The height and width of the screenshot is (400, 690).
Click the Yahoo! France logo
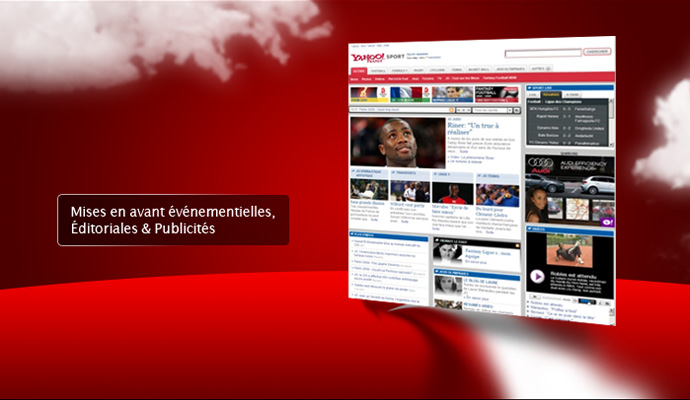(367, 58)
